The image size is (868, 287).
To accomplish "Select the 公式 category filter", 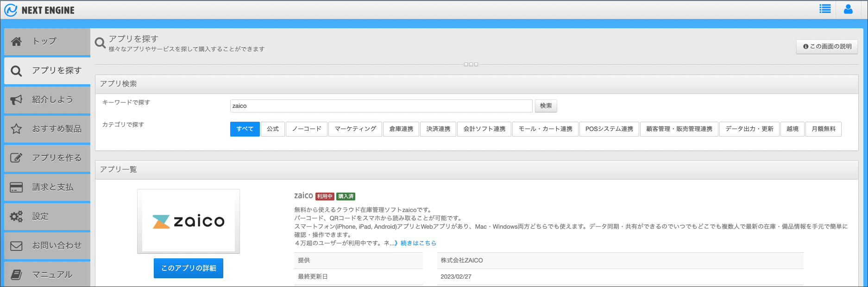I will (273, 129).
